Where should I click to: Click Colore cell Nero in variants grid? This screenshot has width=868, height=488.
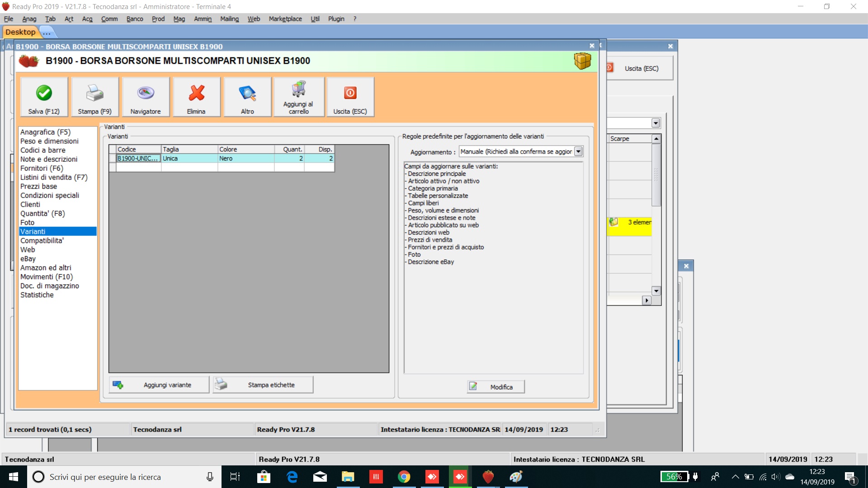[245, 159]
